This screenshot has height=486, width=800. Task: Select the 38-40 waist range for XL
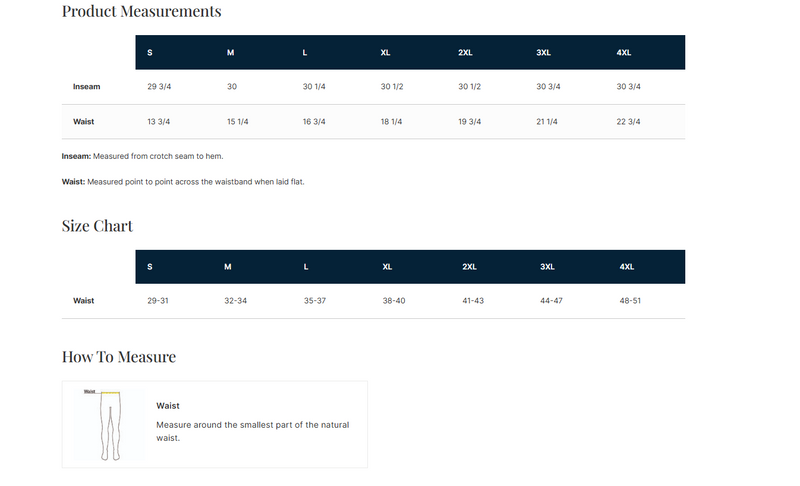tap(394, 301)
